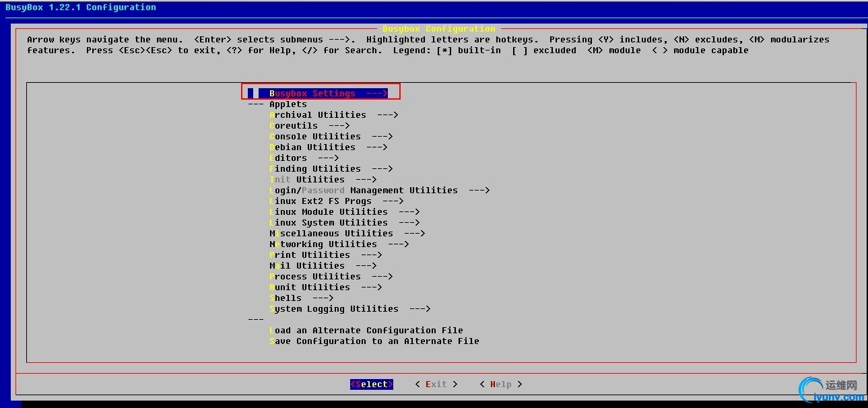The width and height of the screenshot is (868, 408).
Task: Select Mail Utilities entry
Action: [x=323, y=266]
